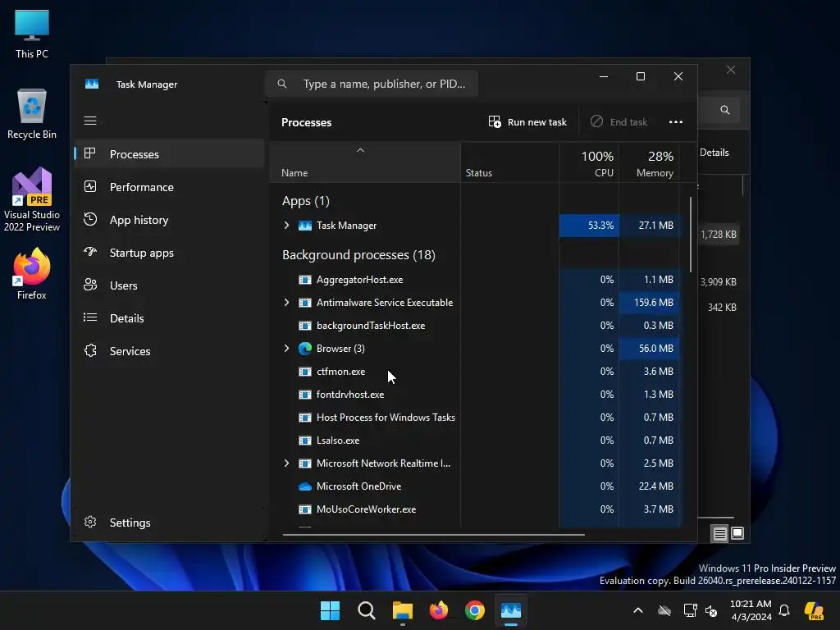The height and width of the screenshot is (630, 840).
Task: Launch Firefox from the taskbar
Action: 439,610
